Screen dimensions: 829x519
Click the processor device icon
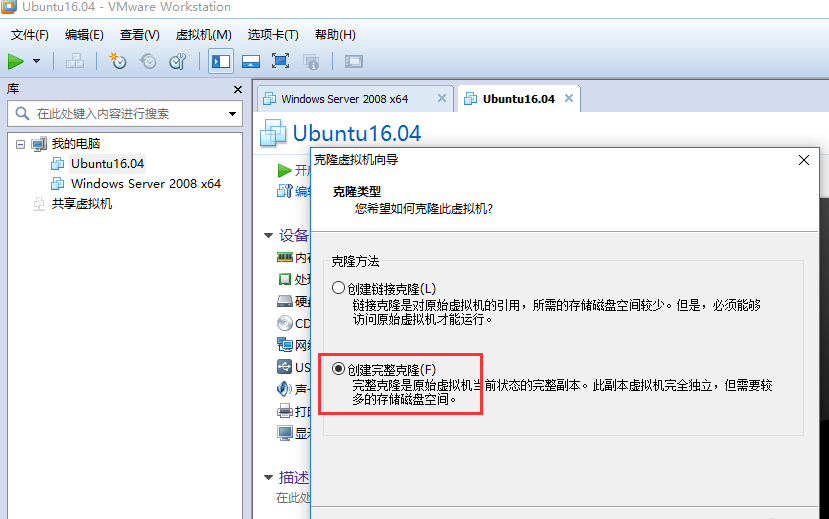tap(285, 279)
